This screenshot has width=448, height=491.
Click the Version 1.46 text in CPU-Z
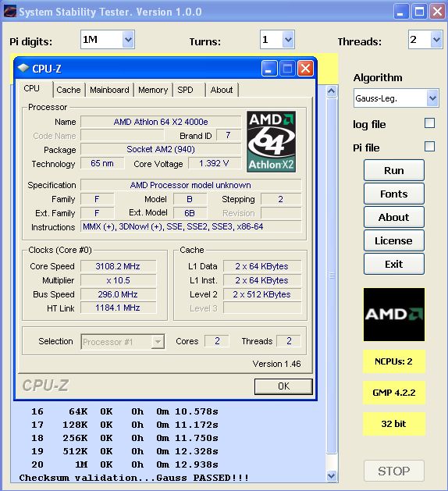(x=276, y=364)
